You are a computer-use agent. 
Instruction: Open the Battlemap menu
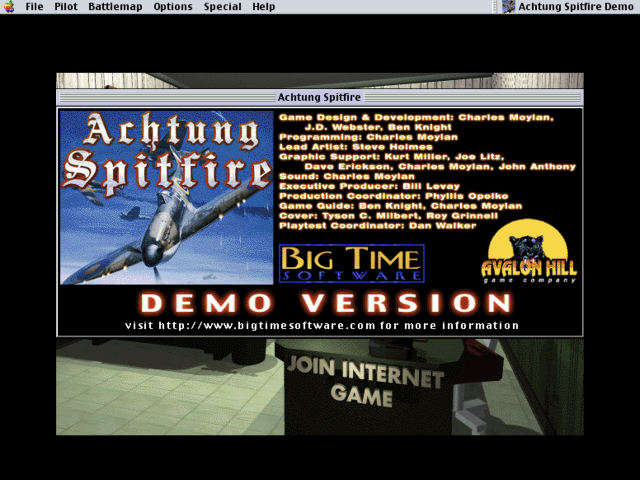[115, 7]
